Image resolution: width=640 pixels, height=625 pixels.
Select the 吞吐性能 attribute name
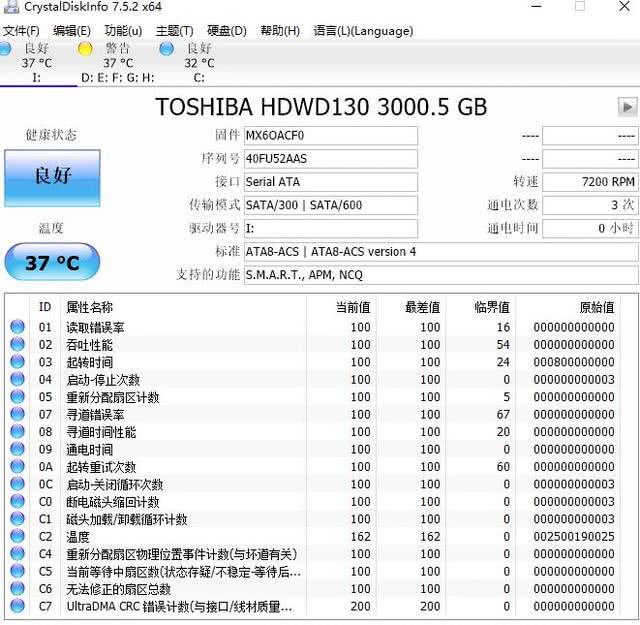click(x=89, y=345)
